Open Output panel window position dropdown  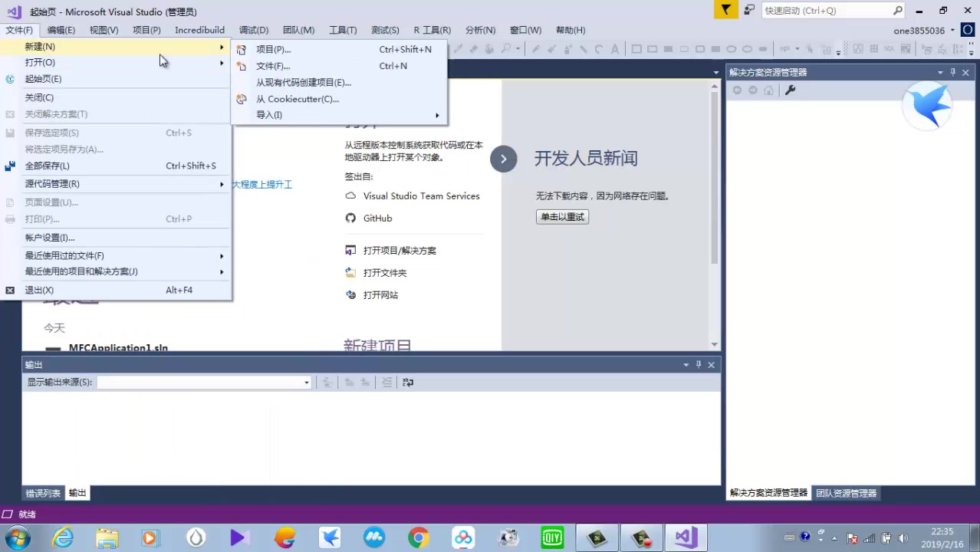coord(686,365)
